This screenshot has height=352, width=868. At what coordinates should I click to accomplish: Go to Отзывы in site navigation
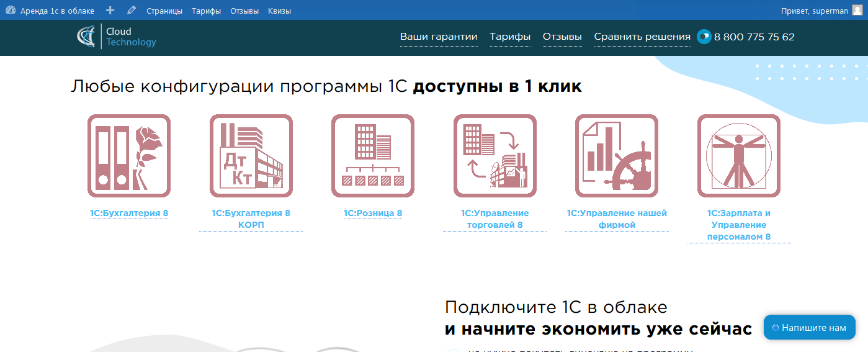(x=562, y=37)
